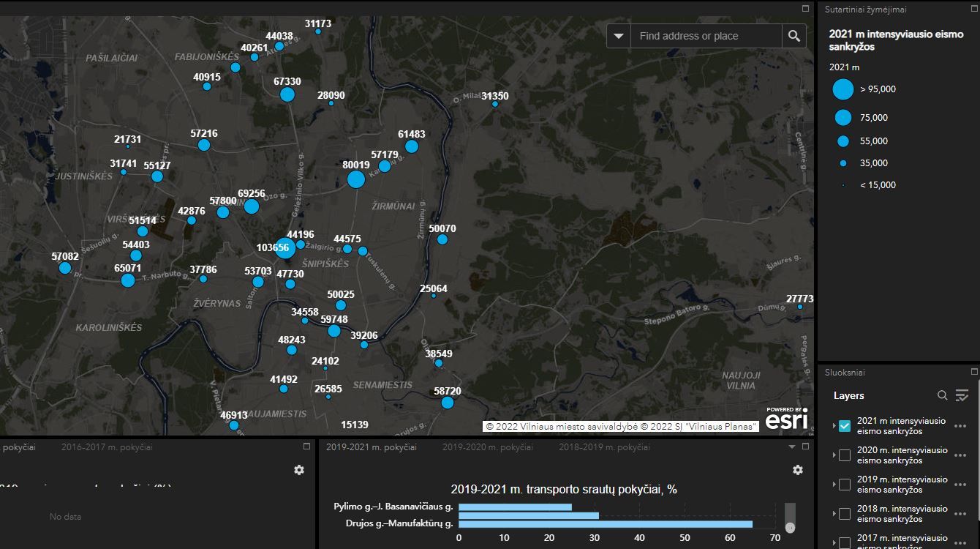Open more options for 2020 m. layer
The height and width of the screenshot is (549, 980).
(x=960, y=455)
